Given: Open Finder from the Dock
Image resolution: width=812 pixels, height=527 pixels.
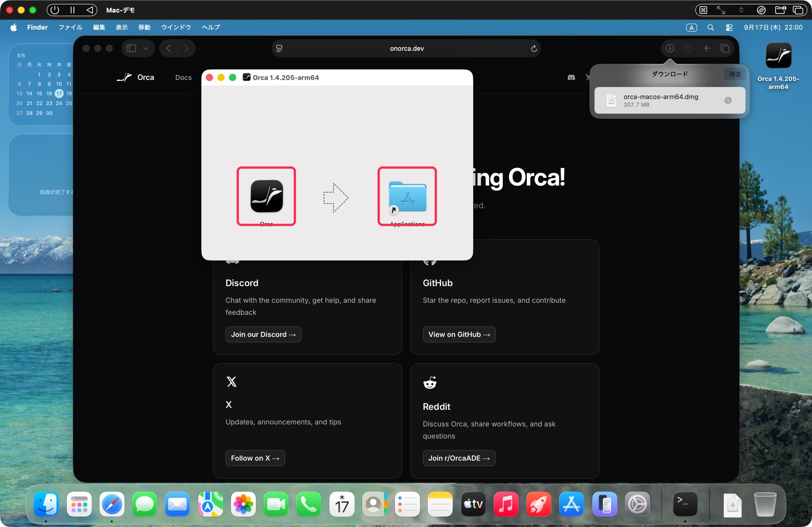Looking at the screenshot, I should (46, 504).
